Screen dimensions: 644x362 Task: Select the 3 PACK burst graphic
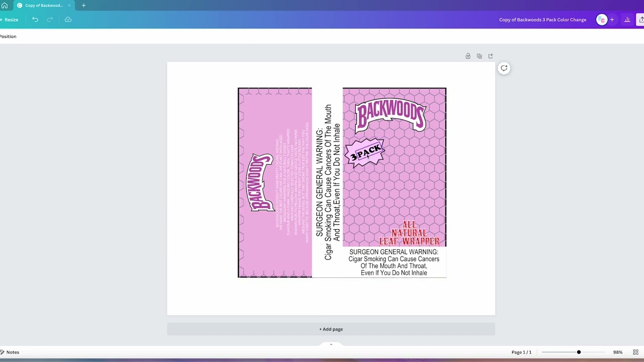pyautogui.click(x=366, y=153)
